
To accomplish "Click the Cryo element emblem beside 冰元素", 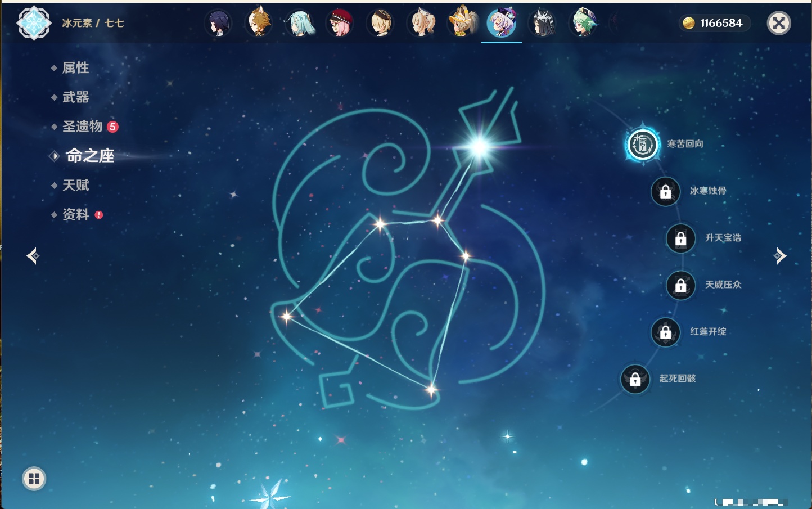I will pyautogui.click(x=34, y=23).
